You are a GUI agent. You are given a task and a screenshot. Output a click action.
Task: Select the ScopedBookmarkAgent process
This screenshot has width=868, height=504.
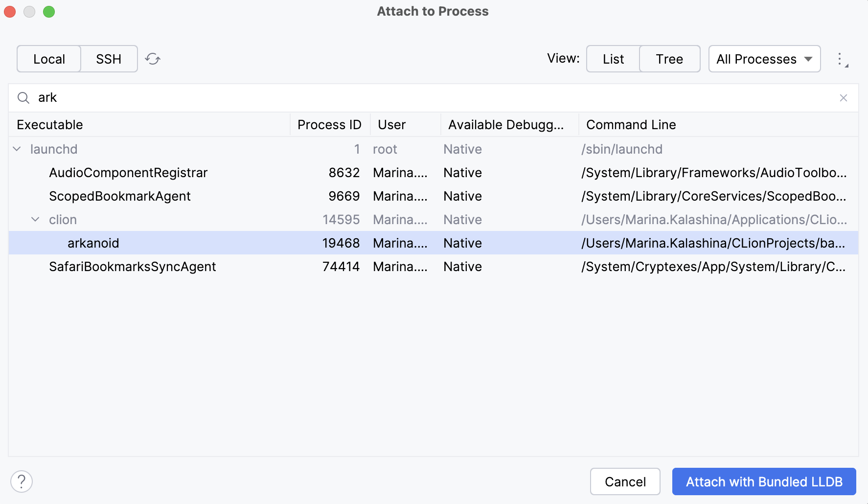click(119, 196)
